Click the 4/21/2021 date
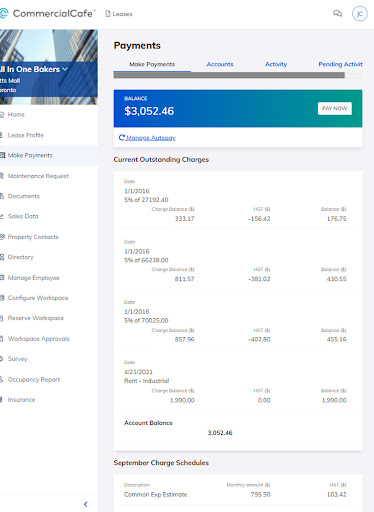 (138, 372)
